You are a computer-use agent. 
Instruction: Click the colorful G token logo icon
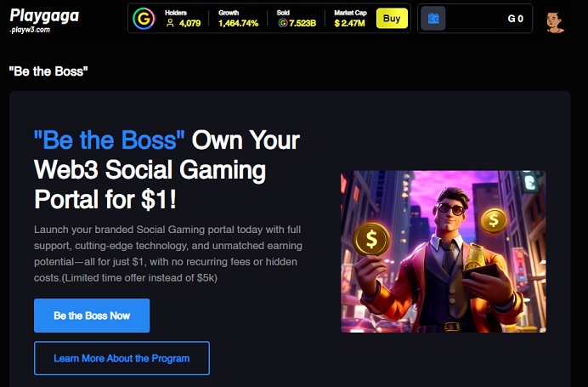144,19
